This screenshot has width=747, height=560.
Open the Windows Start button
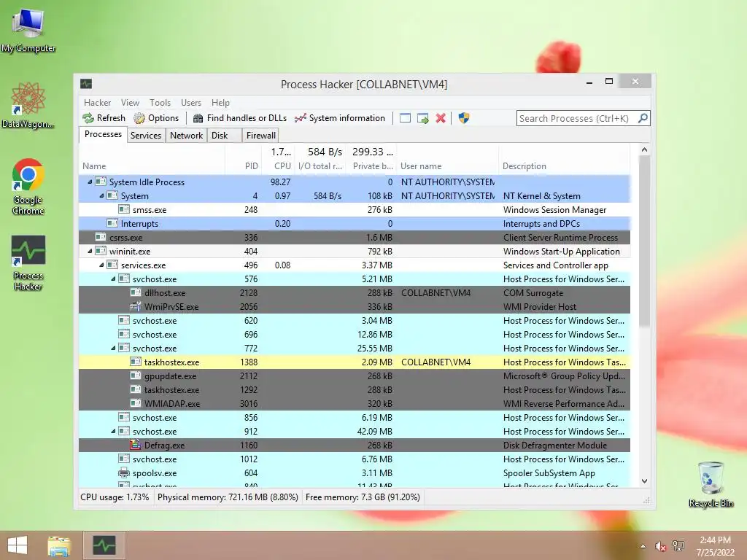click(18, 545)
